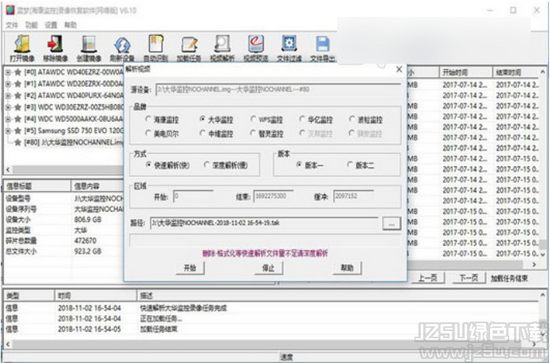The width and height of the screenshot is (550, 363).
Task: Open the 文件 menu
Action: click(x=12, y=25)
